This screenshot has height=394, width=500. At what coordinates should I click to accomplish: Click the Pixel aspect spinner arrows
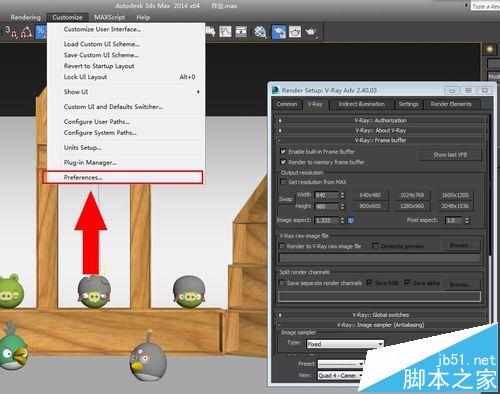coord(467,220)
